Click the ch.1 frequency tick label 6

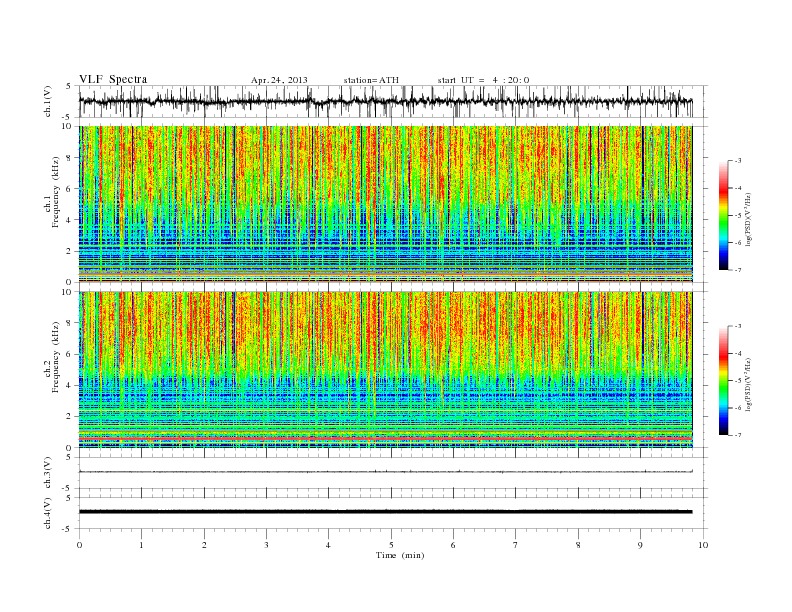coord(69,189)
